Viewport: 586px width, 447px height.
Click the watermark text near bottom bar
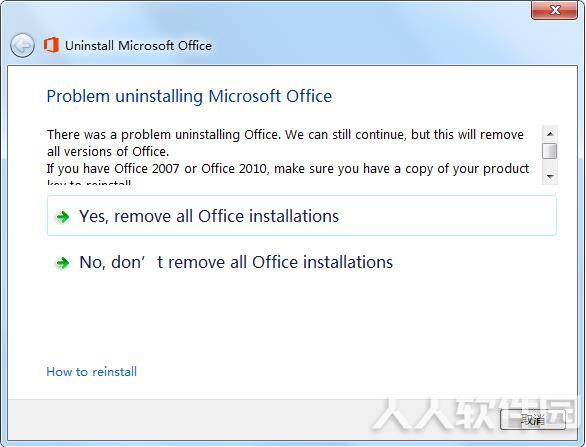tap(475, 415)
